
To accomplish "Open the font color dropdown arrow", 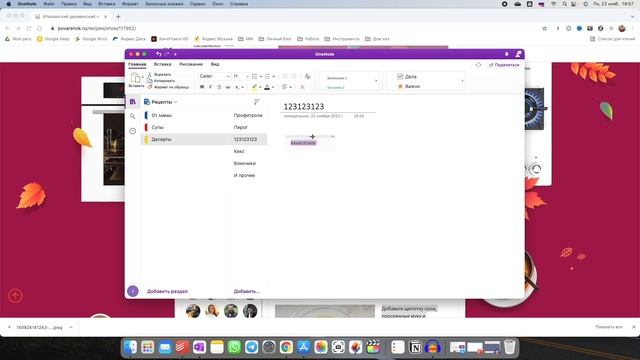I will [273, 87].
